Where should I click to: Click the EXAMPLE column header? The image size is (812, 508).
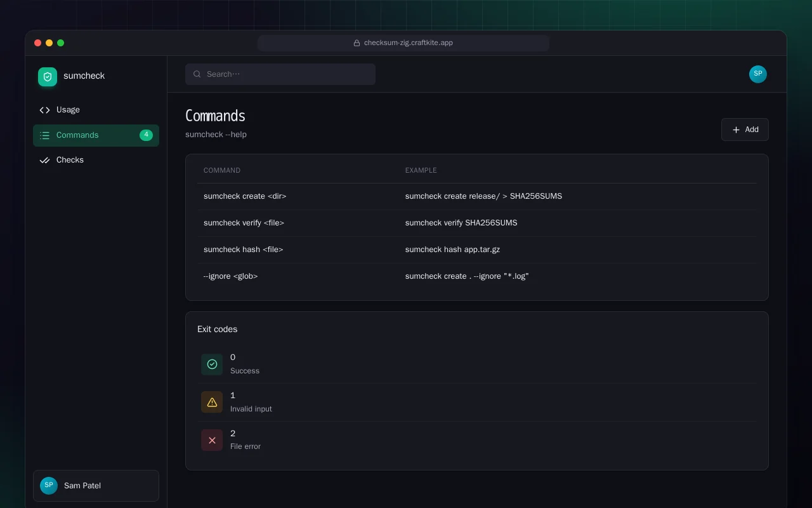[421, 171]
